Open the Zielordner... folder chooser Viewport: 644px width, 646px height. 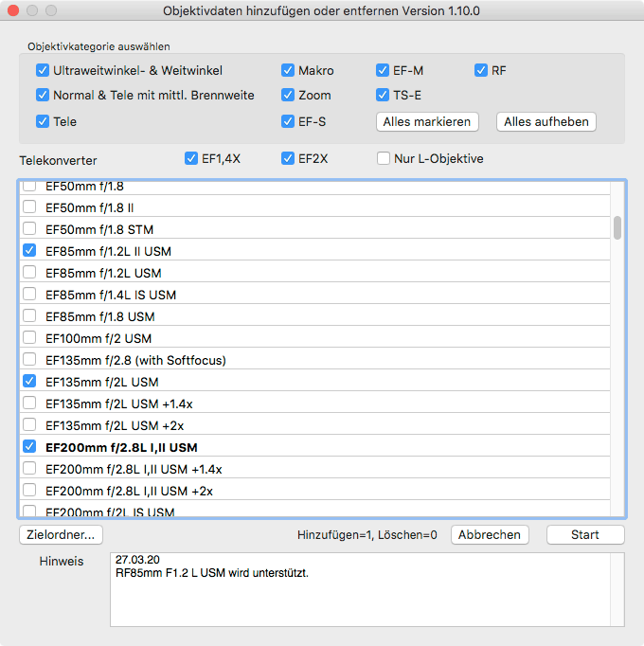point(61,534)
